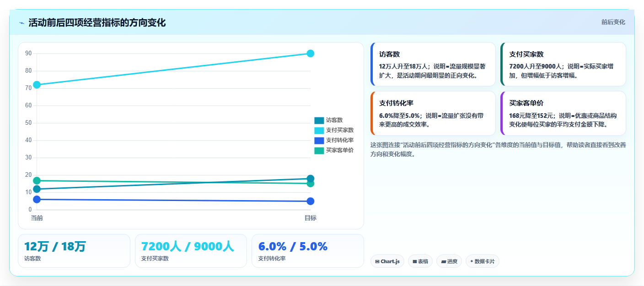Select the 表格 tag chip

pos(420,261)
